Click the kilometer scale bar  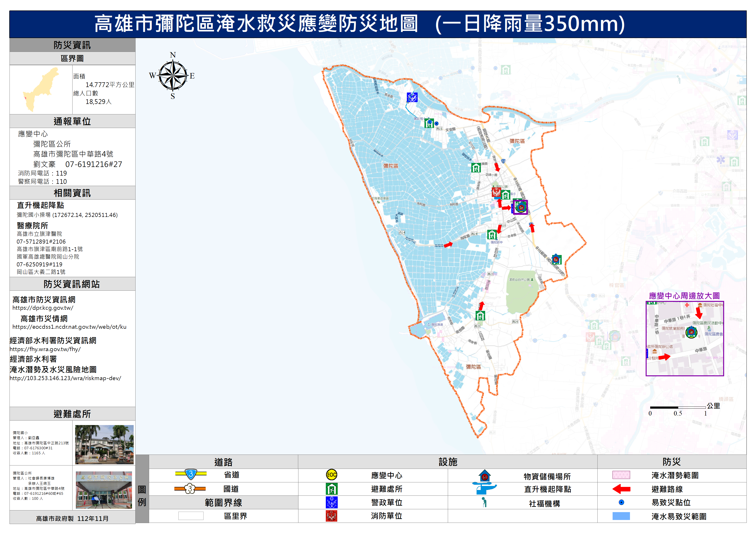pos(678,407)
